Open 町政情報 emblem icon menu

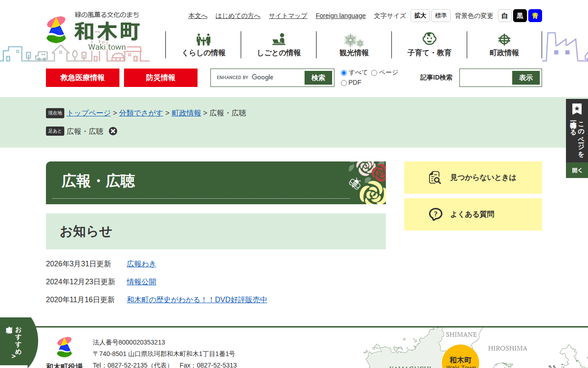pyautogui.click(x=504, y=40)
